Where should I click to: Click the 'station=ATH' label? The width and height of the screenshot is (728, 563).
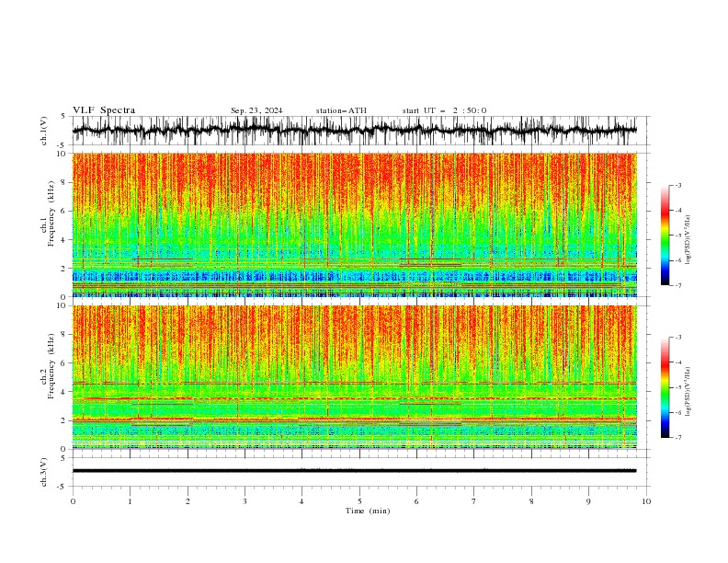341,110
